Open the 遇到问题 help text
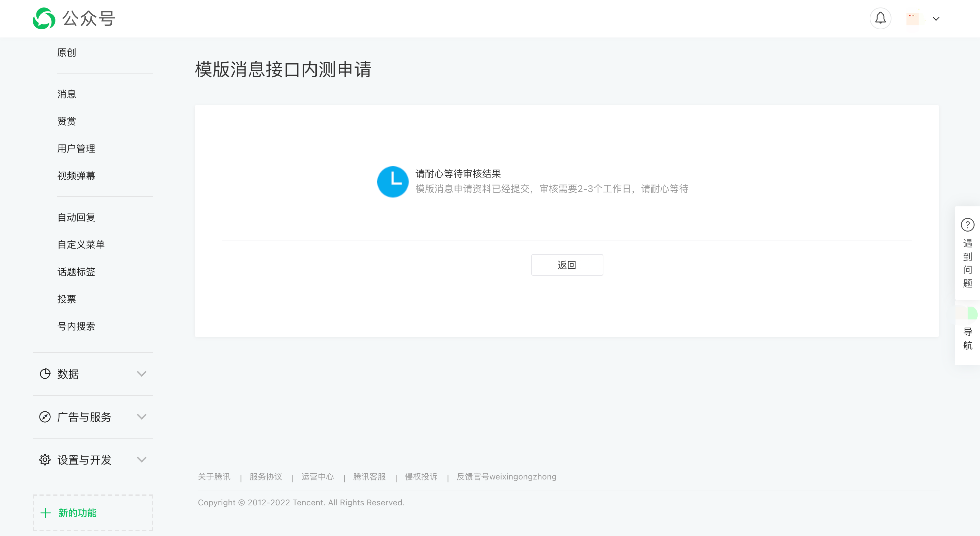The image size is (980, 536). point(967,263)
